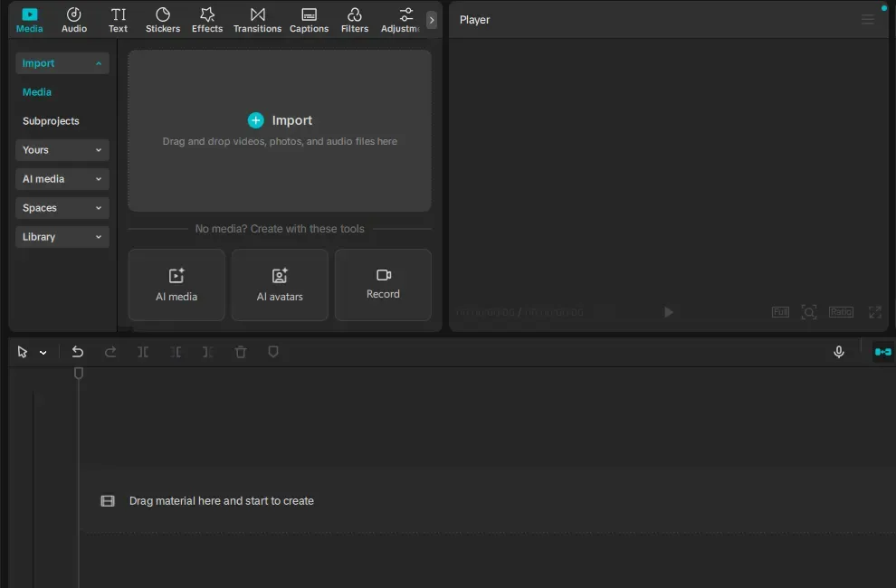Undo the last action
This screenshot has height=588, width=896.
(78, 352)
